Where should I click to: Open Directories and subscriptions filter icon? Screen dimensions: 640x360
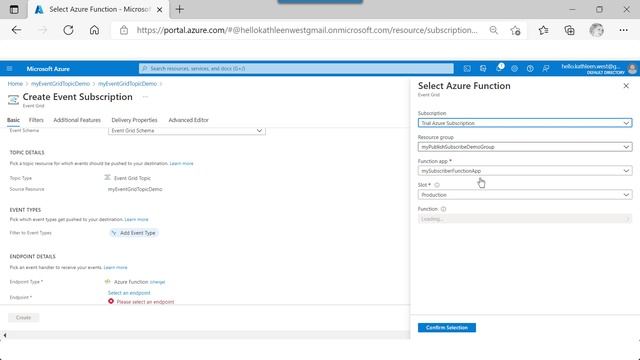[483, 69]
